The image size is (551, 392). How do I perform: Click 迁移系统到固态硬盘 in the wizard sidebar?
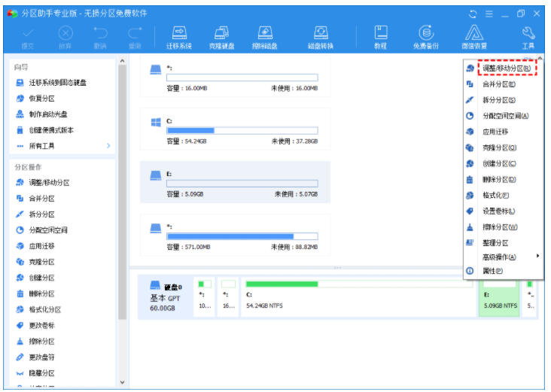(57, 83)
